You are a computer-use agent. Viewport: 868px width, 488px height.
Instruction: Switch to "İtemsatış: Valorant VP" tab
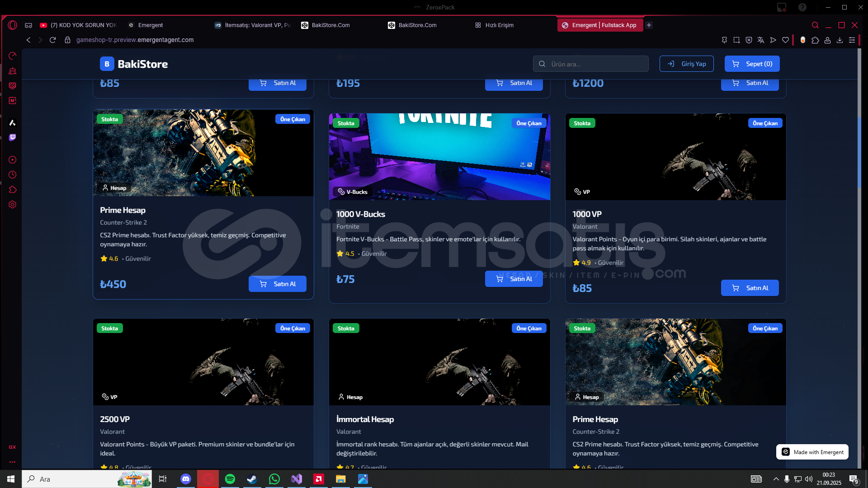(x=252, y=25)
